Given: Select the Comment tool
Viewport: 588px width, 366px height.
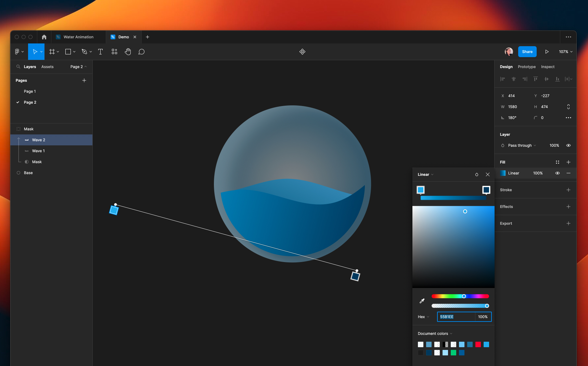Looking at the screenshot, I should 141,52.
